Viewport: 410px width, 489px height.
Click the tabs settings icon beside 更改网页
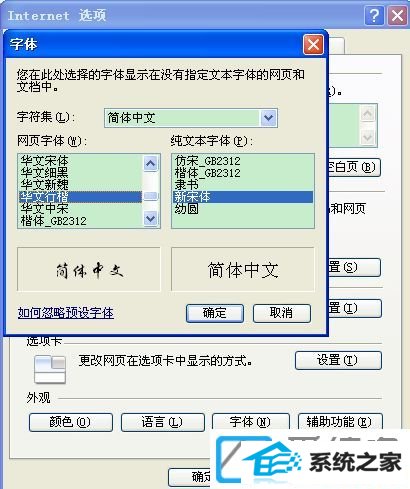tap(49, 369)
